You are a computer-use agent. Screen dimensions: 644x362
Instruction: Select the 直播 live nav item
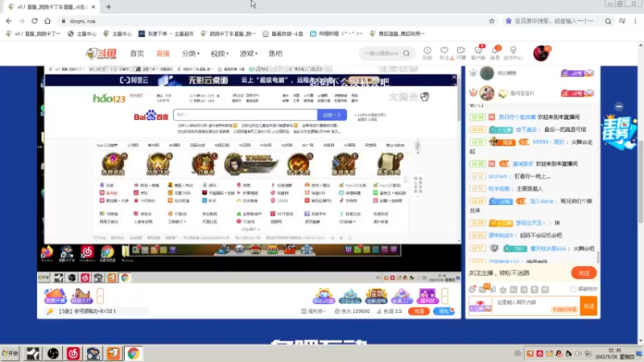[163, 53]
